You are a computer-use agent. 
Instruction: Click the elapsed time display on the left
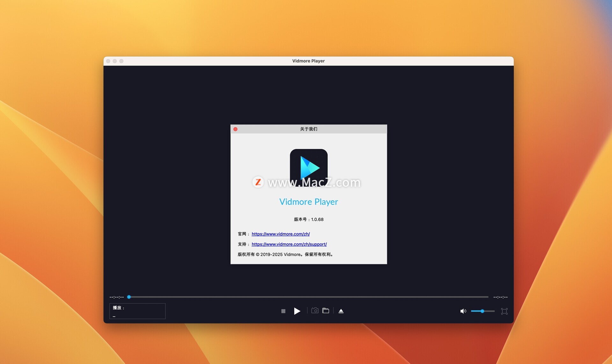pyautogui.click(x=117, y=297)
